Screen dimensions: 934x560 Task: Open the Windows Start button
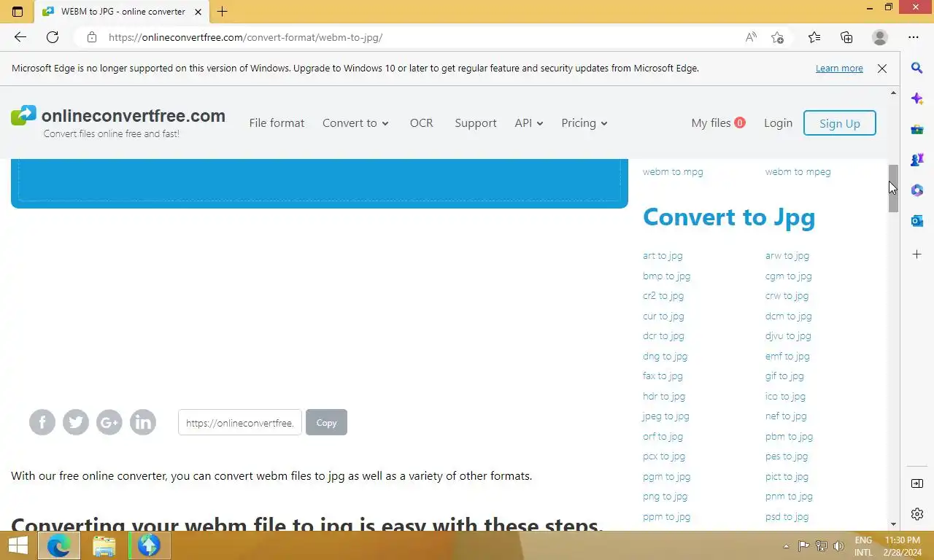point(18,545)
